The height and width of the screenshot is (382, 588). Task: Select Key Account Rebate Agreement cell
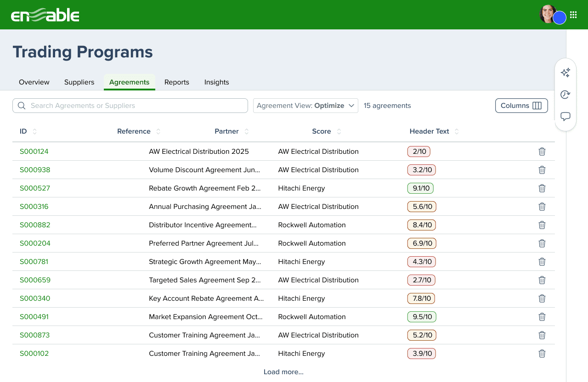pyautogui.click(x=206, y=298)
